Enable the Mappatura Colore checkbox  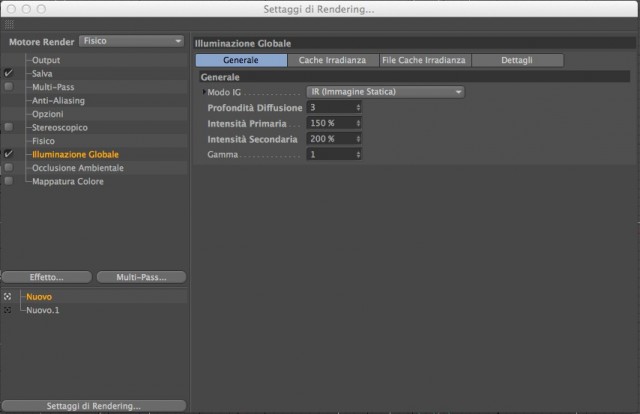[9, 181]
